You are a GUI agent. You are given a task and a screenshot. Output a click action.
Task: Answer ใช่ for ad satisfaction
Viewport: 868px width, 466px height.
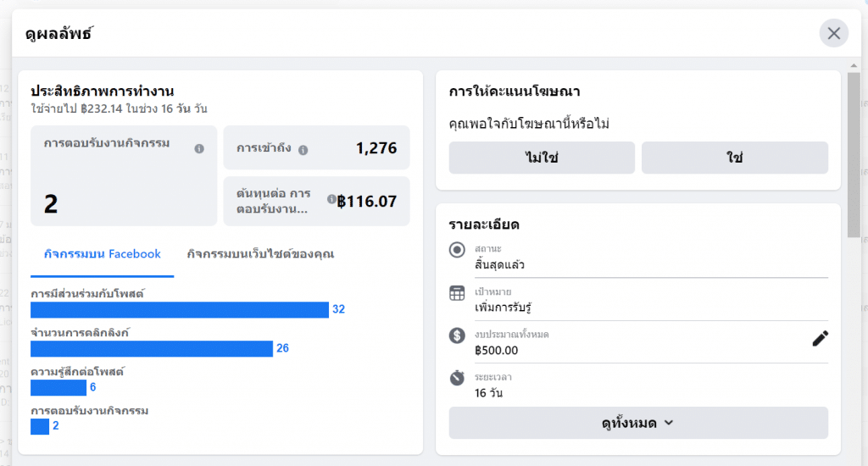(735, 158)
